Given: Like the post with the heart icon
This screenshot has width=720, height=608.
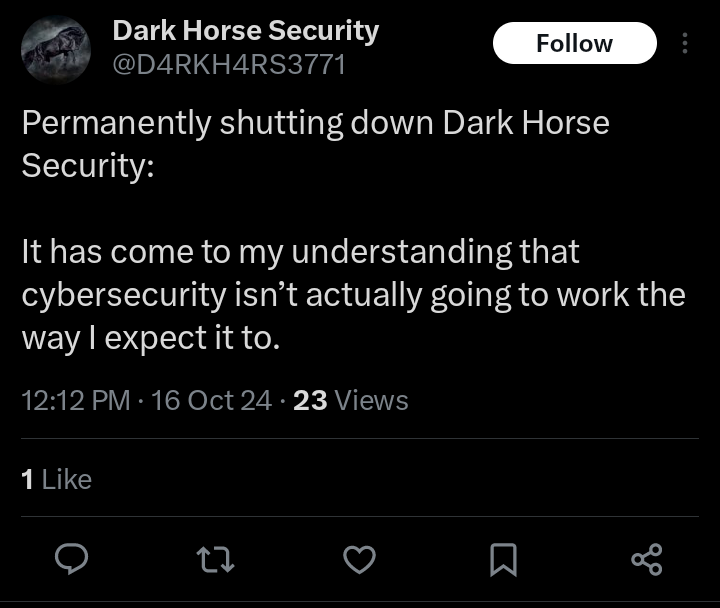Looking at the screenshot, I should [359, 560].
